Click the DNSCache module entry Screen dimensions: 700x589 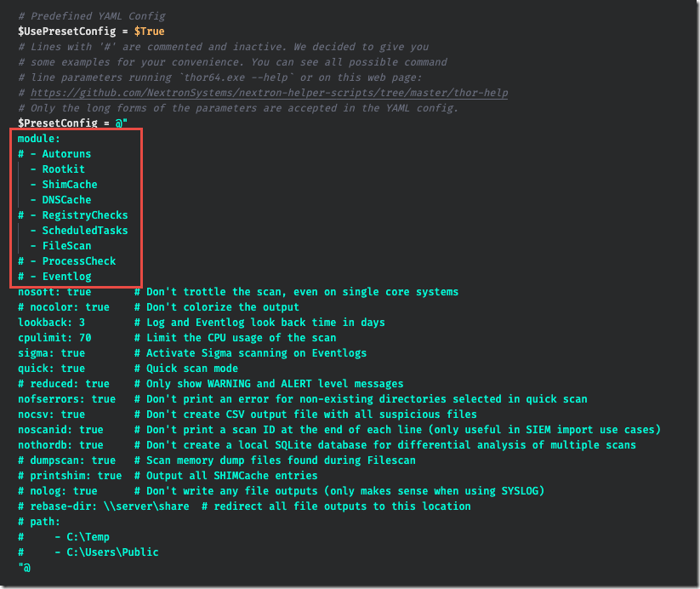tap(66, 200)
